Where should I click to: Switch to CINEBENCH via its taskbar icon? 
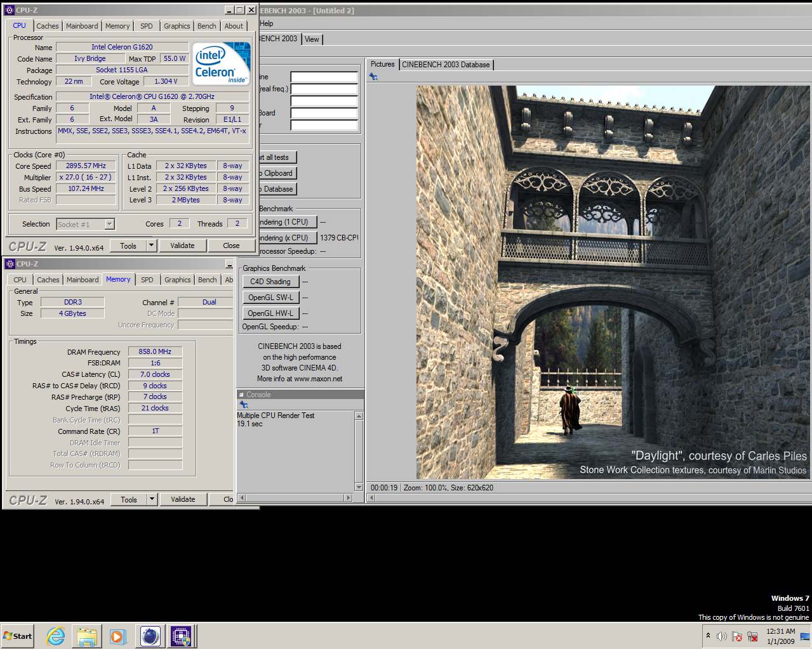point(150,636)
